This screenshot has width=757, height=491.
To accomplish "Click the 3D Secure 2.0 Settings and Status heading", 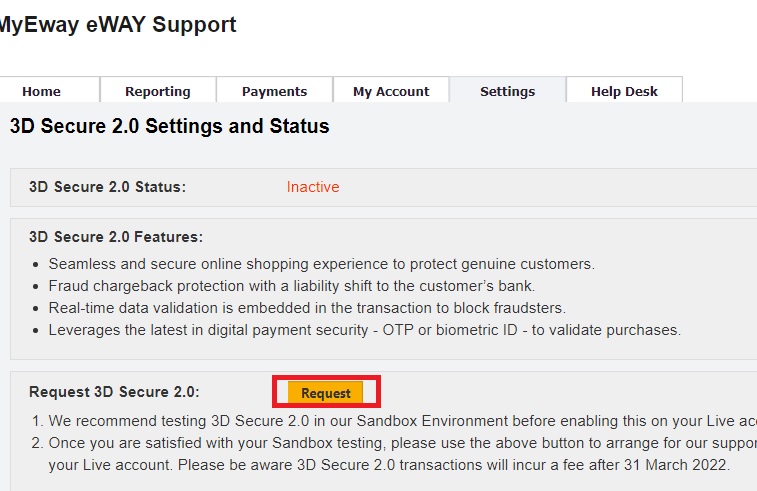I will [169, 127].
